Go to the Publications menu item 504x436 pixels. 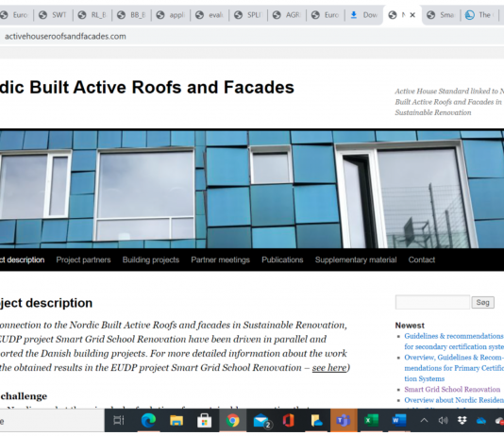click(282, 260)
